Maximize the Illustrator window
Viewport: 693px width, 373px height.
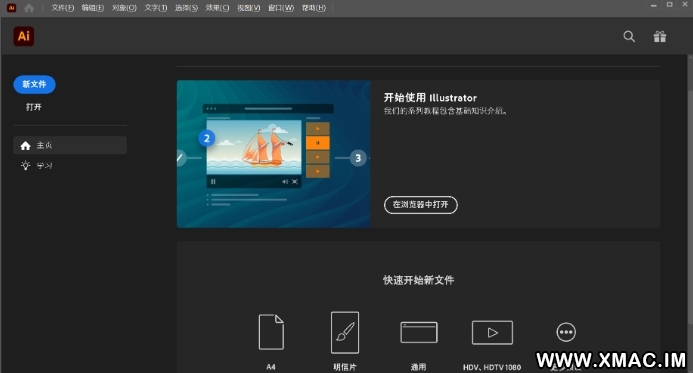[x=670, y=5]
